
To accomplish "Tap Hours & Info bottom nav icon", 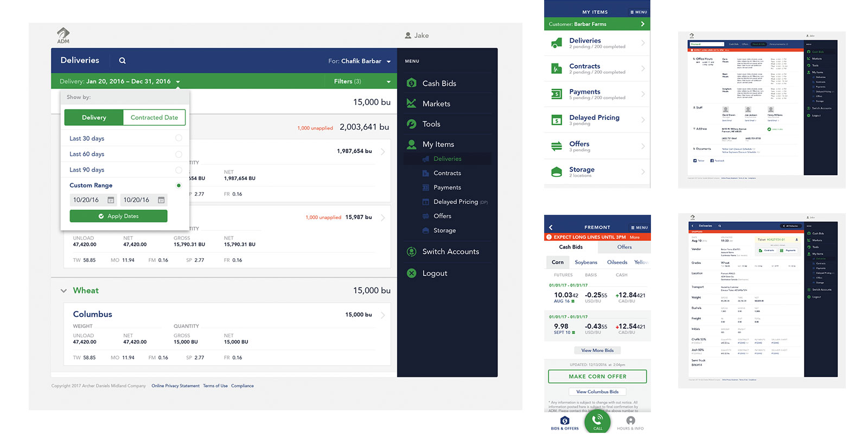I will 630,423.
